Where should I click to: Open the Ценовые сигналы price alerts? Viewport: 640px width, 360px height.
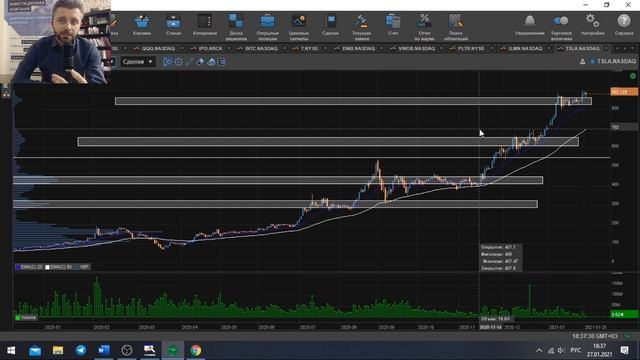[299, 27]
